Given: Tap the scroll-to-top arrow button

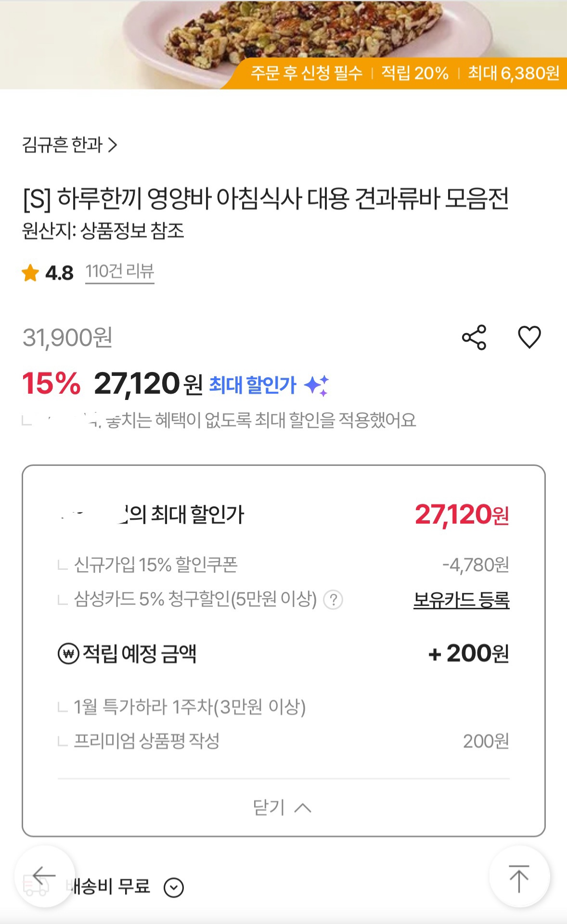Looking at the screenshot, I should click(x=519, y=877).
